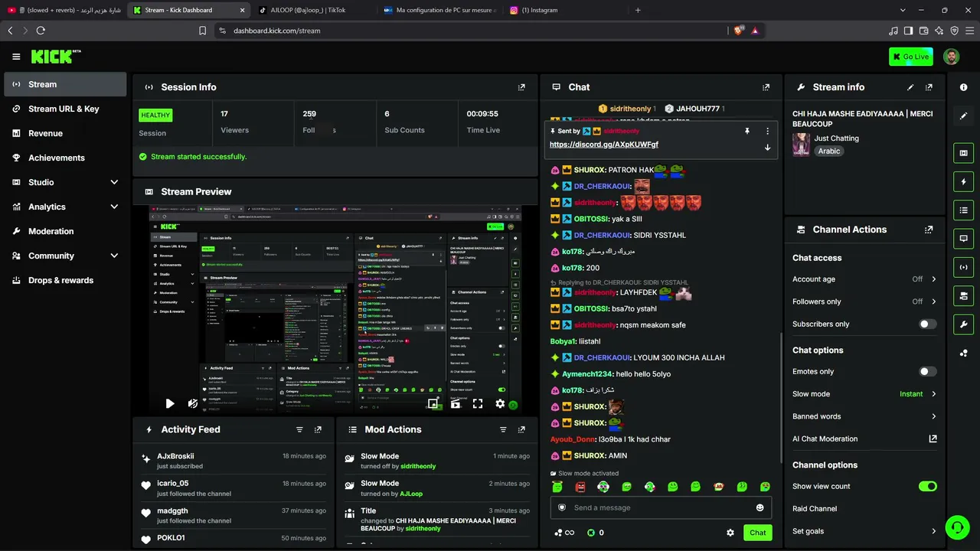
Task: Filter the Mod Actions list
Action: 503,430
